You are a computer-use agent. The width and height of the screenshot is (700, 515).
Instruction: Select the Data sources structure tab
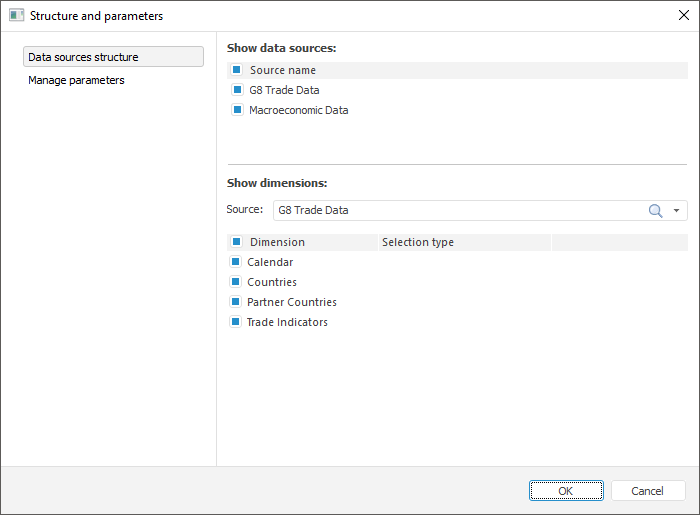tap(113, 57)
